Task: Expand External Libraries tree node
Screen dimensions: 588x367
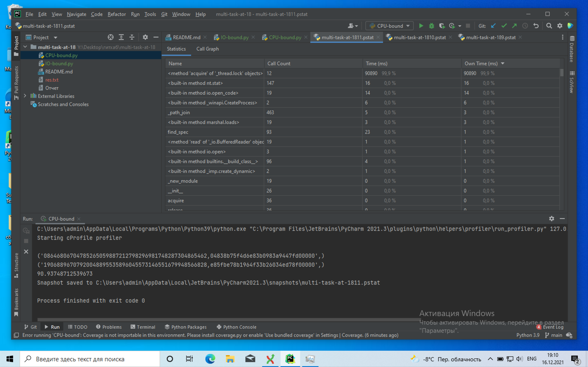Action: click(x=25, y=96)
